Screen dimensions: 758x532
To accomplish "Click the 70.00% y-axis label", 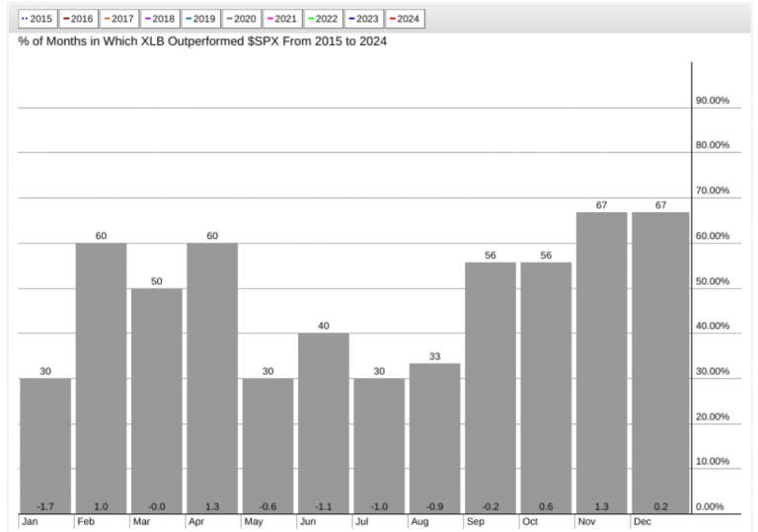I will tap(712, 190).
